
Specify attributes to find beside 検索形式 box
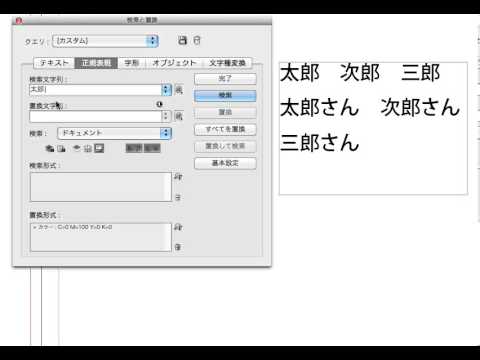coord(178,177)
